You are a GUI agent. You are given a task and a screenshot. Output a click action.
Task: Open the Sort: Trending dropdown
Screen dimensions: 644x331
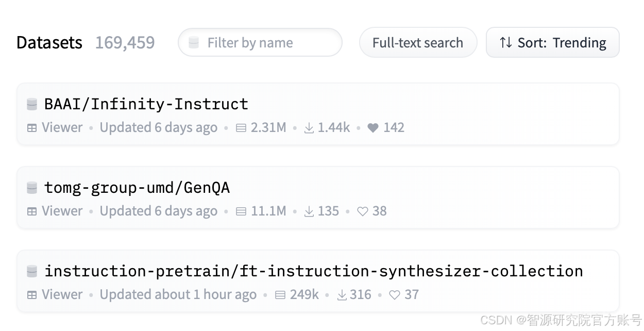click(553, 42)
